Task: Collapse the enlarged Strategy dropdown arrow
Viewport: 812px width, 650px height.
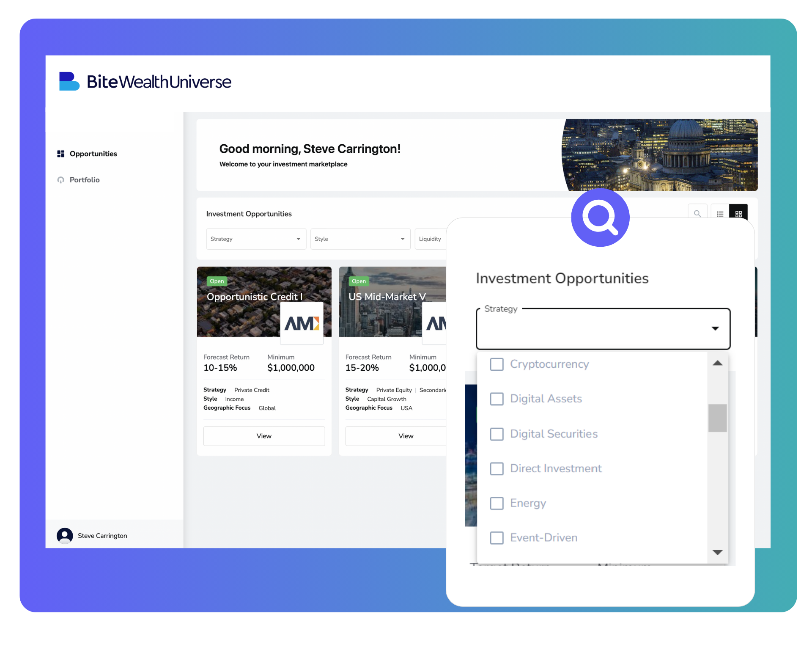Action: pos(715,328)
